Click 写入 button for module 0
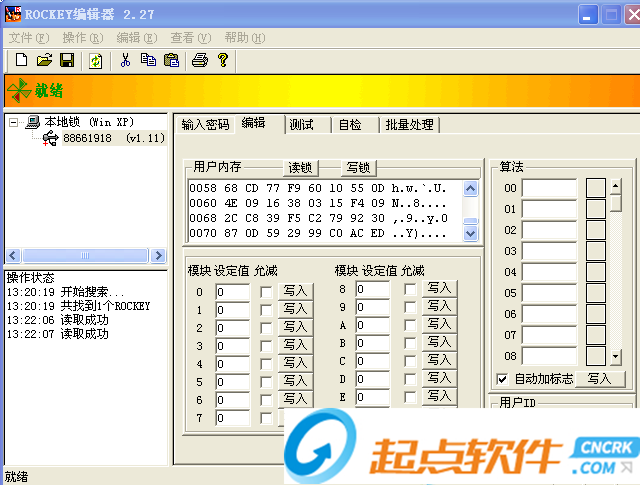 (295, 291)
